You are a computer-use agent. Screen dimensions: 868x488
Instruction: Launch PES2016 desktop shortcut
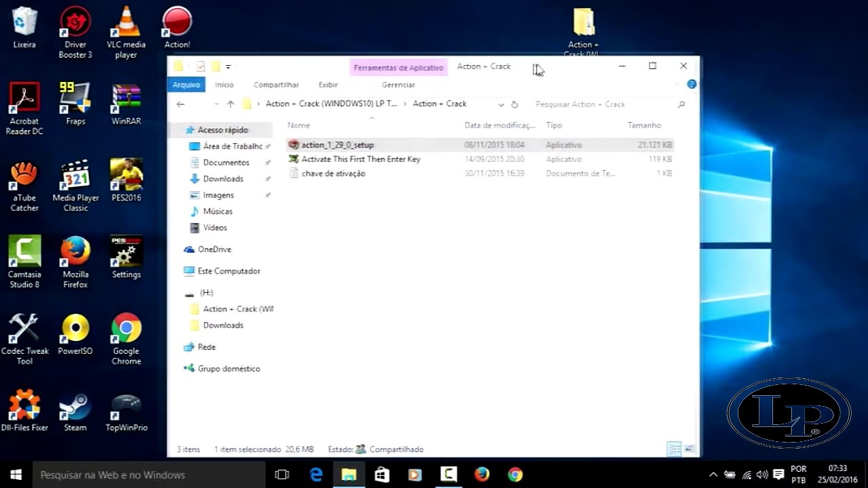[x=126, y=180]
